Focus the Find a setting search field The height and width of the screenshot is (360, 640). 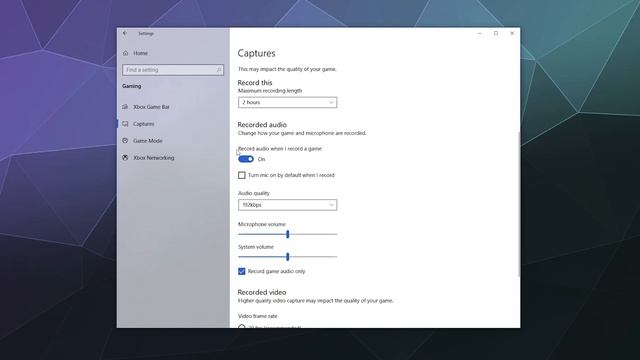(173, 70)
